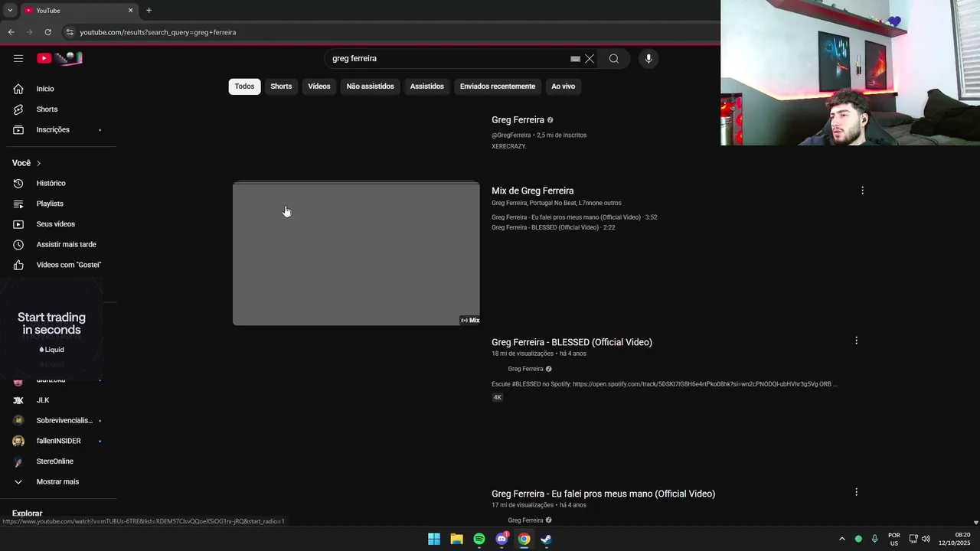Click the @GregFerreira handle text
Image resolution: width=980 pixels, height=551 pixels.
click(511, 135)
